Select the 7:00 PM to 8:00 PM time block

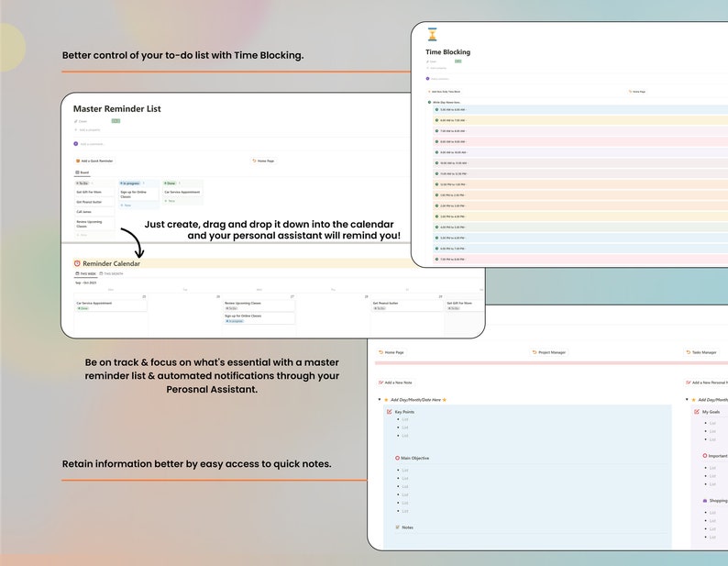click(x=580, y=260)
